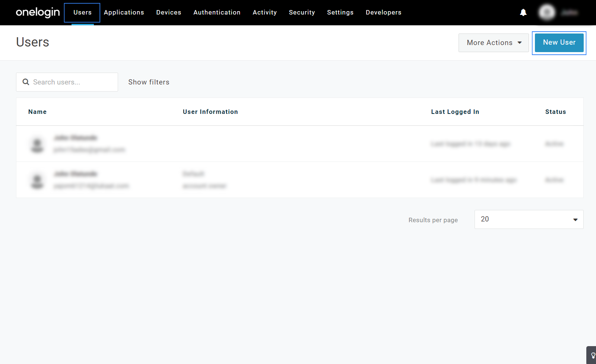Click the New User button

point(559,43)
